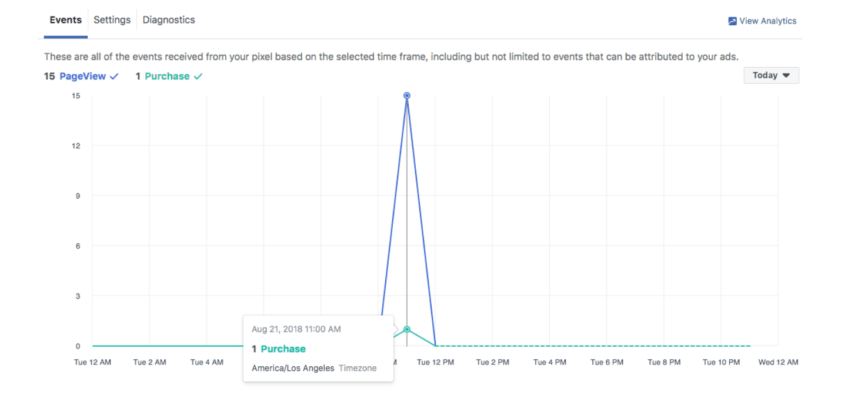Go to the Diagnostics tab

coord(169,20)
